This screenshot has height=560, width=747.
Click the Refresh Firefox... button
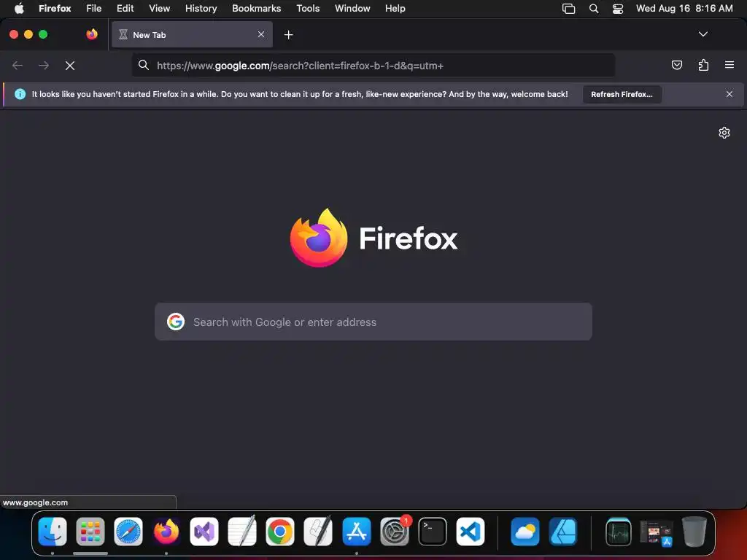(x=622, y=94)
